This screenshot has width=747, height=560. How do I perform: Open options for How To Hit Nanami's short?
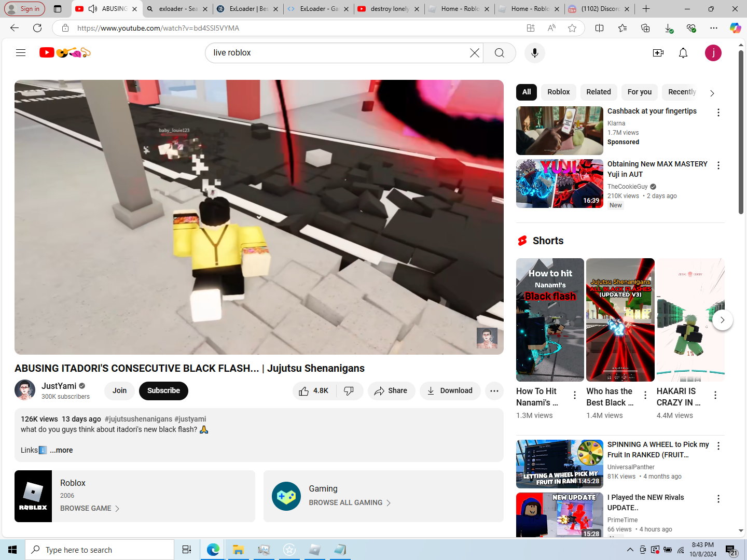point(574,395)
